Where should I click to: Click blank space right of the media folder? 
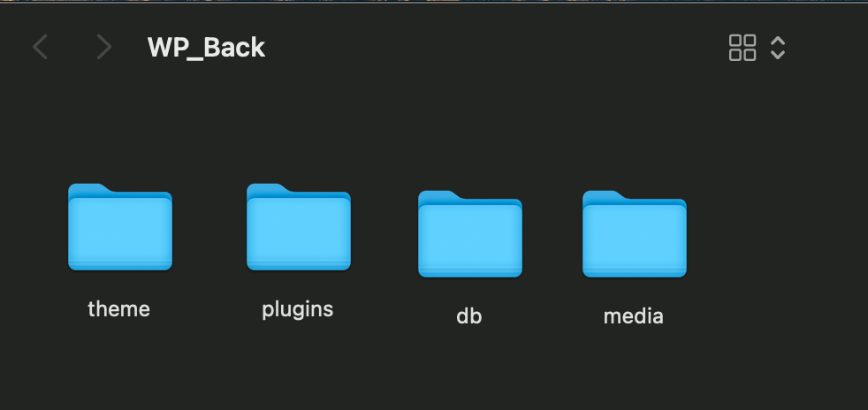point(775,238)
